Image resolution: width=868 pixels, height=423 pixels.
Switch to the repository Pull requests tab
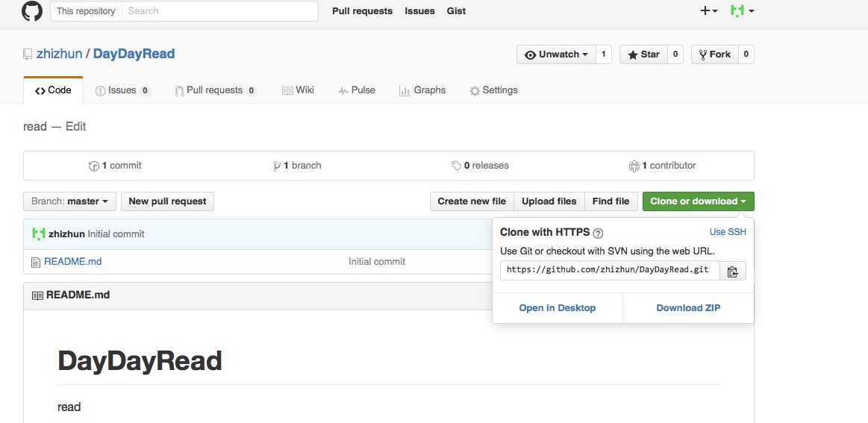(216, 90)
